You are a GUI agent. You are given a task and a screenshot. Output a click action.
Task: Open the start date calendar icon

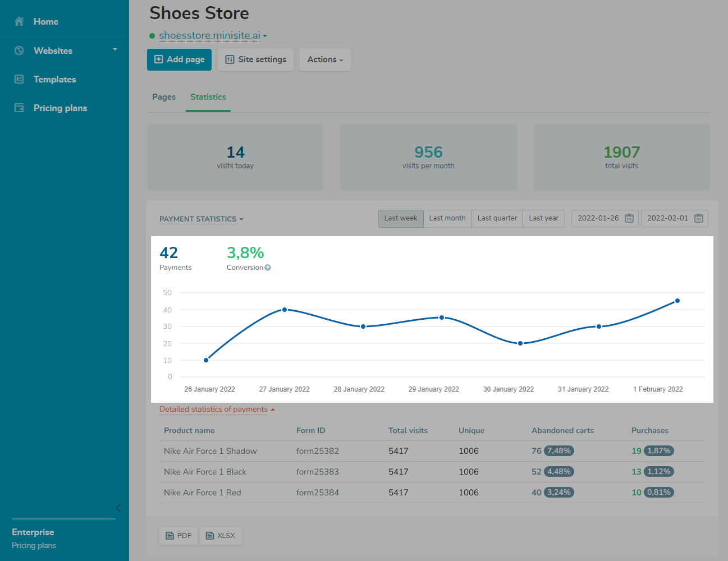629,218
